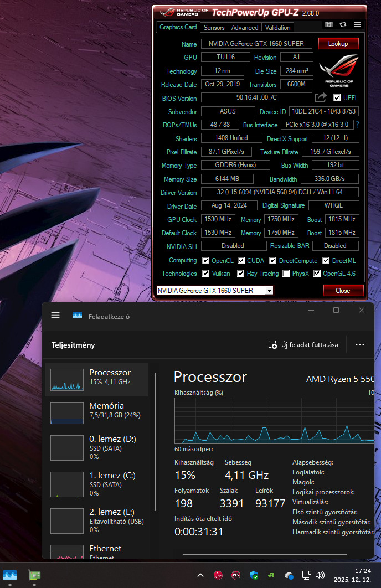Click the GPU-Z Close button

coord(343,290)
